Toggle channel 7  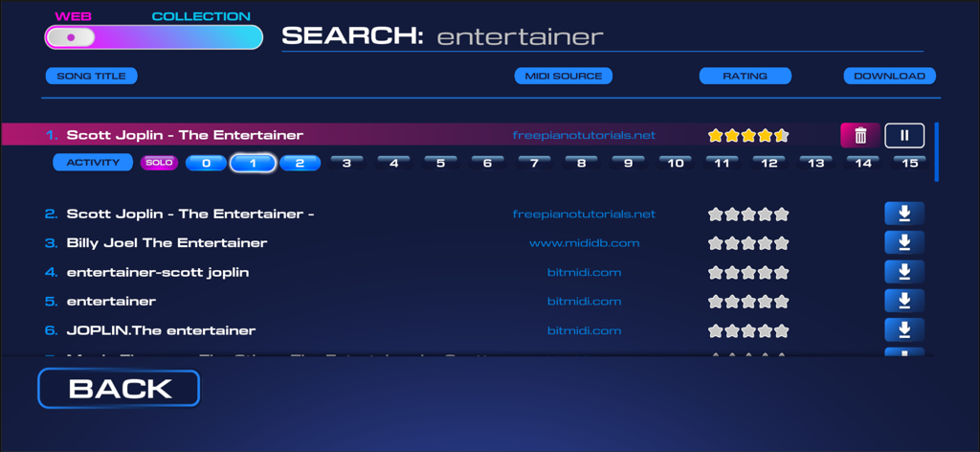point(534,163)
